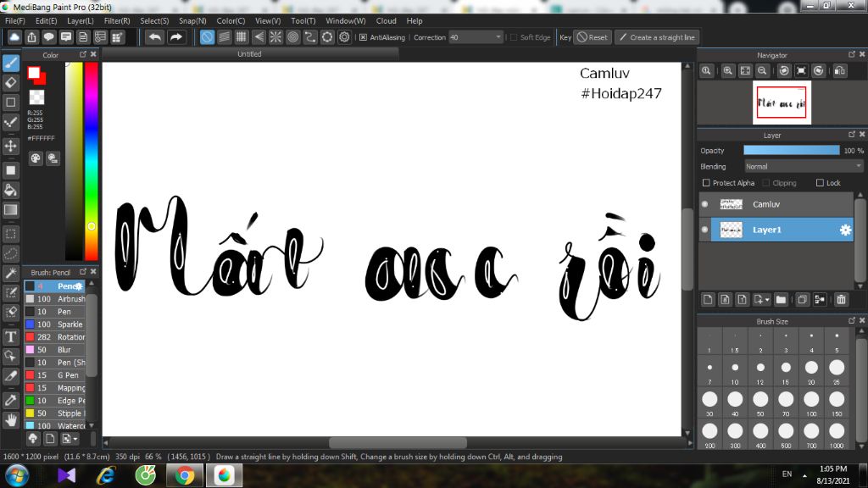868x488 pixels.
Task: Select the Sparkle brush
Action: point(55,324)
